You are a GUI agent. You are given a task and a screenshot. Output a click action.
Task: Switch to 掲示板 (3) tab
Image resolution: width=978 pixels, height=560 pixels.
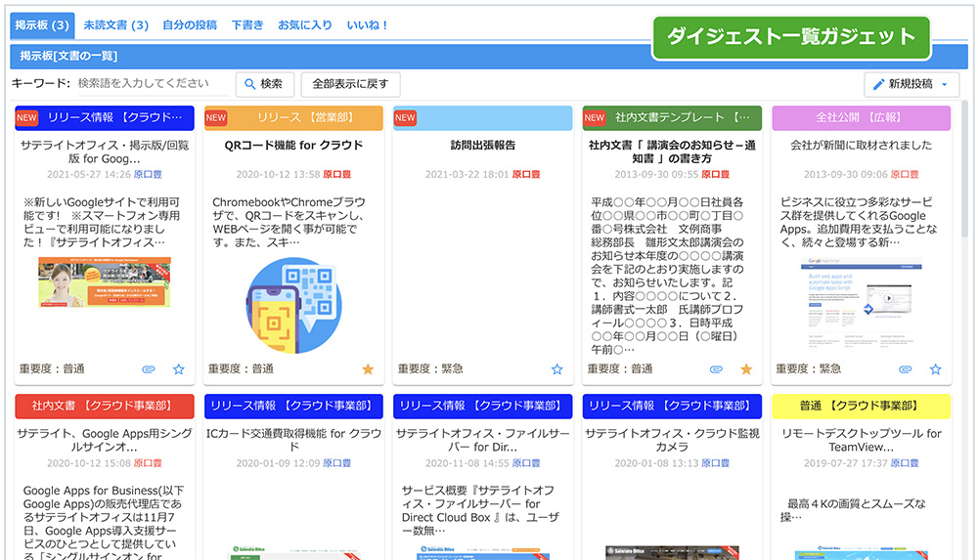click(x=42, y=25)
